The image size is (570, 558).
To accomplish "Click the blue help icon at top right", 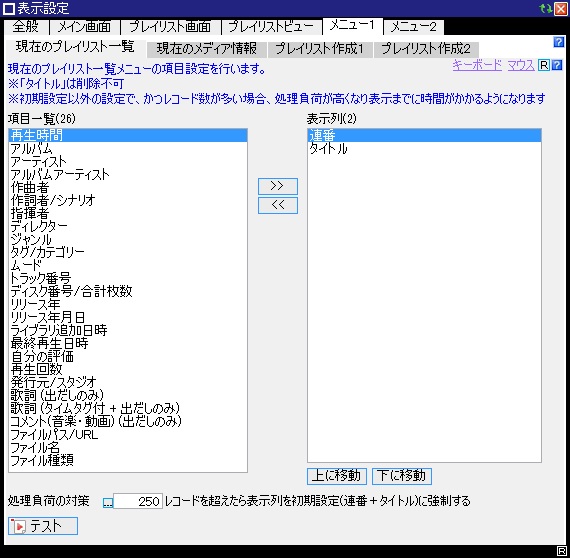I will (559, 42).
